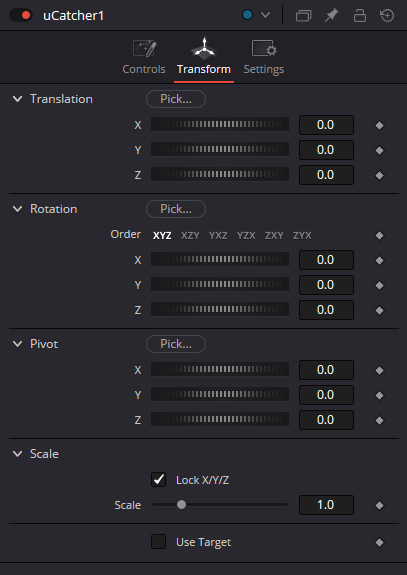Click the Translation Z thumbwheel
This screenshot has width=407, height=575.
pos(220,175)
